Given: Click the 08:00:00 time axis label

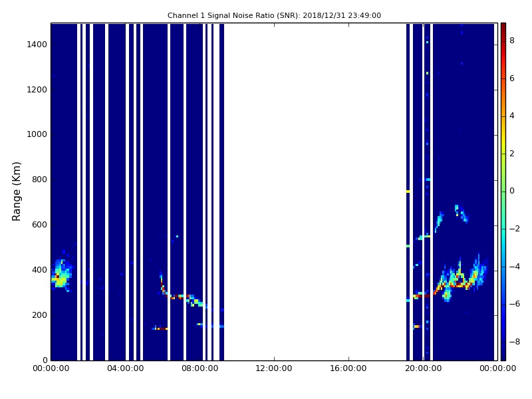Looking at the screenshot, I should 200,368.
